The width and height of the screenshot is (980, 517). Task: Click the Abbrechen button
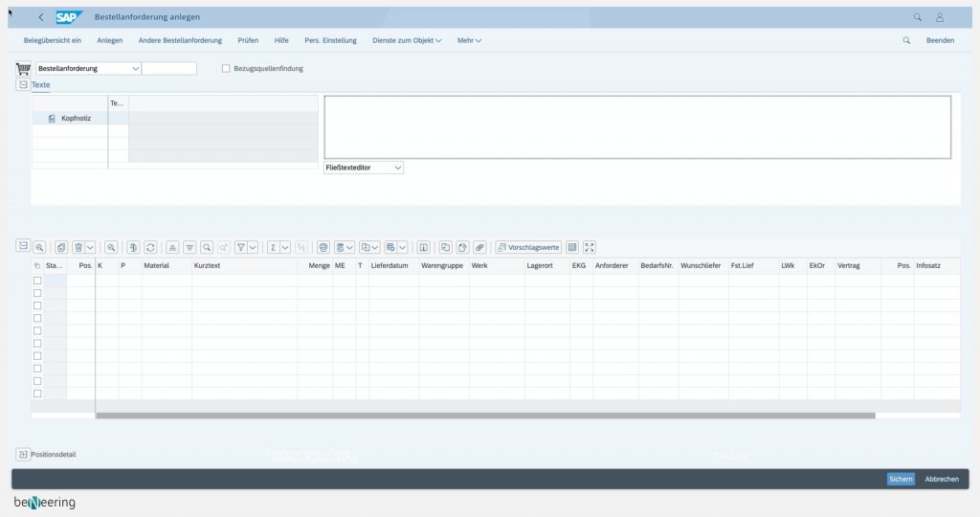tap(942, 479)
